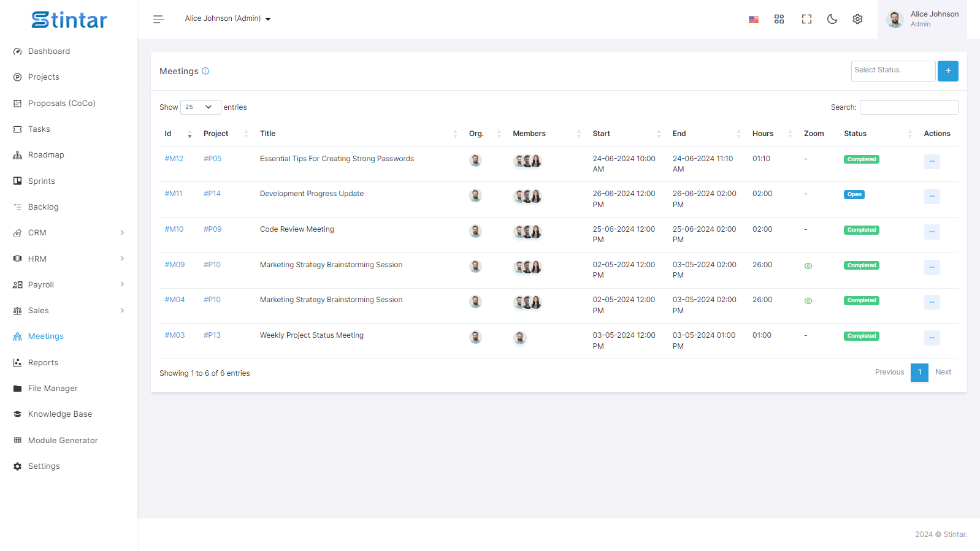Toggle dark mode moon icon
Viewport: 980px width, 551px height.
tap(832, 19)
